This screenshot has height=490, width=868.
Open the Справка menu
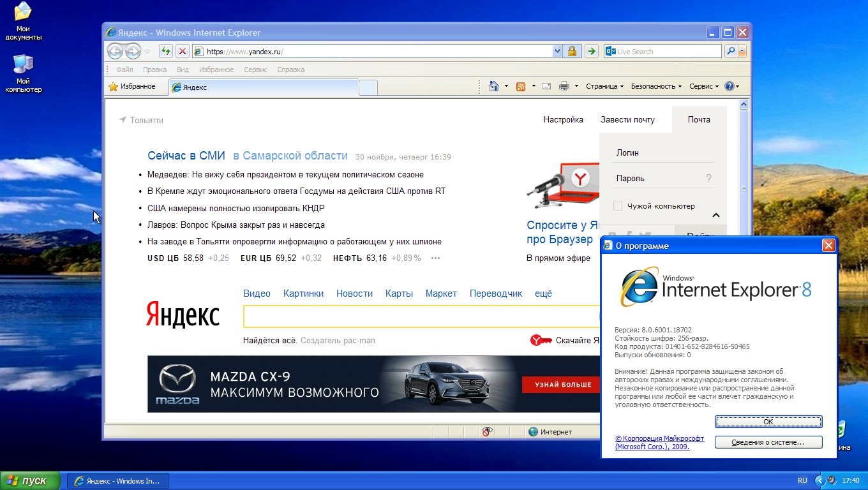[x=291, y=70]
